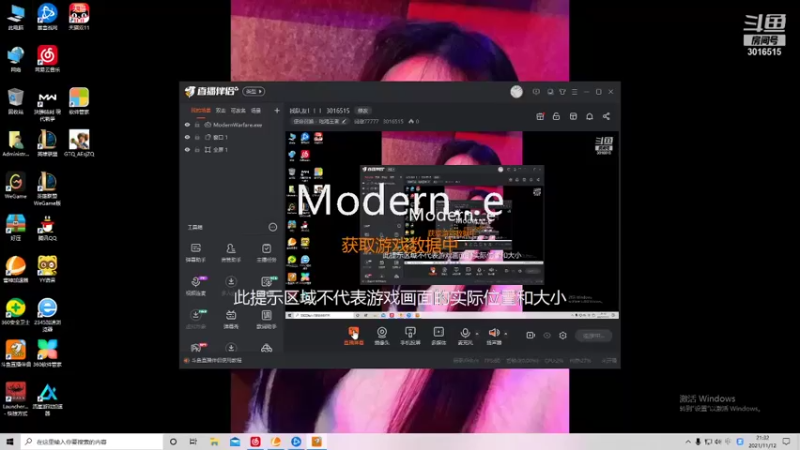Click the record video icon
The image size is (800, 450).
click(531, 335)
